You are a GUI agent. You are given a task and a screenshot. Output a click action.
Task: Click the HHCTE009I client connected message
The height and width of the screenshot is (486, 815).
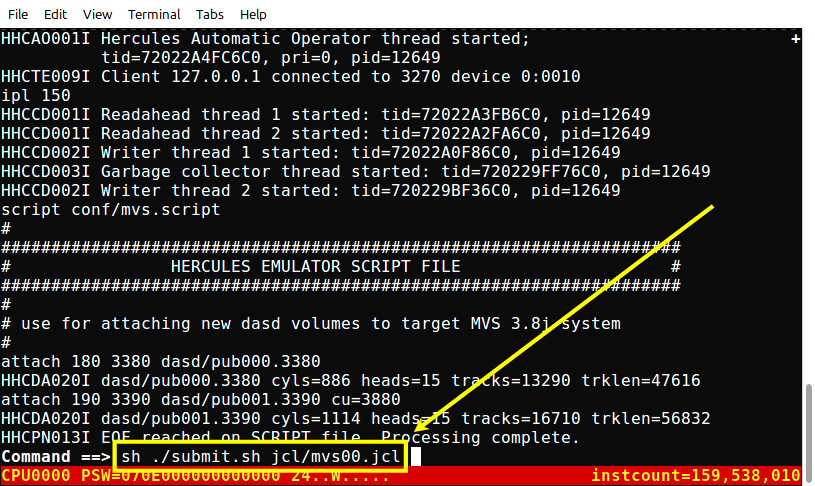291,76
